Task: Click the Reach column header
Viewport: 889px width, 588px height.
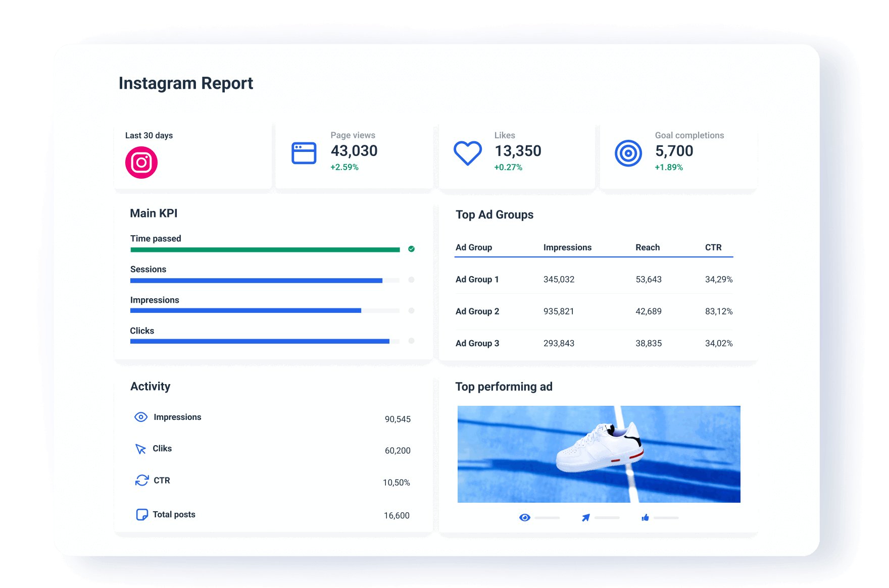Action: [648, 247]
